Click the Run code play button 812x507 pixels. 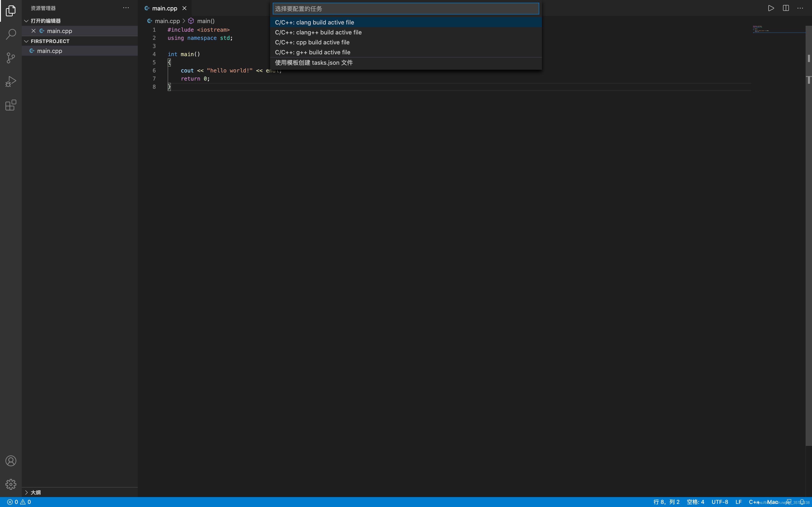[x=771, y=8]
